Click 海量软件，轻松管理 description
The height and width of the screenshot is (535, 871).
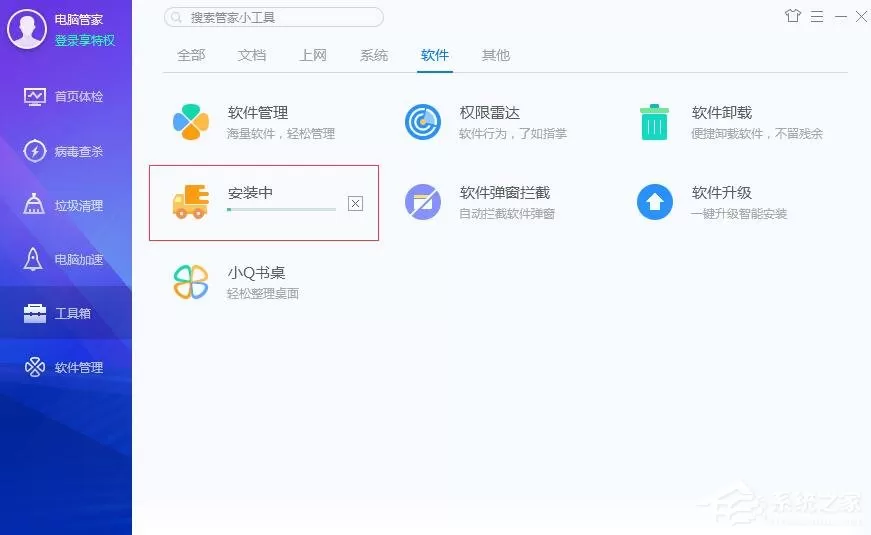281,134
